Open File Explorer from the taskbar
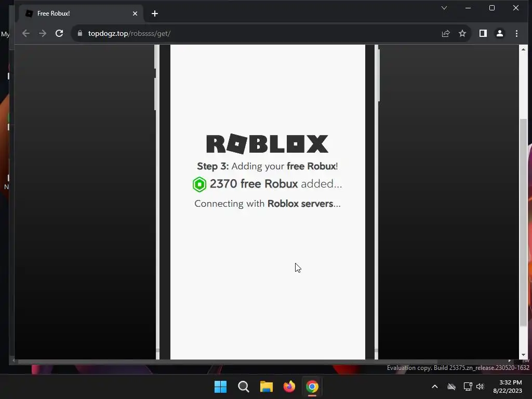Image resolution: width=532 pixels, height=399 pixels. click(267, 387)
